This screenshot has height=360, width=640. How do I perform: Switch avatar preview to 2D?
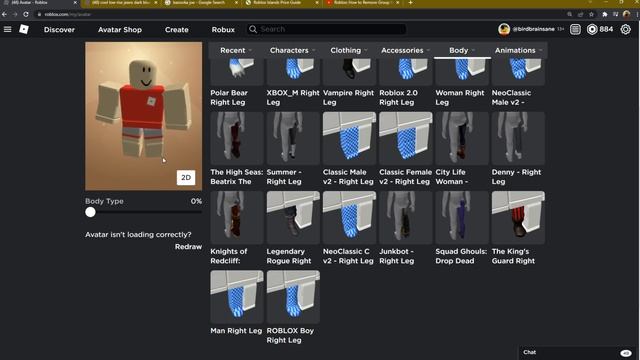point(186,178)
